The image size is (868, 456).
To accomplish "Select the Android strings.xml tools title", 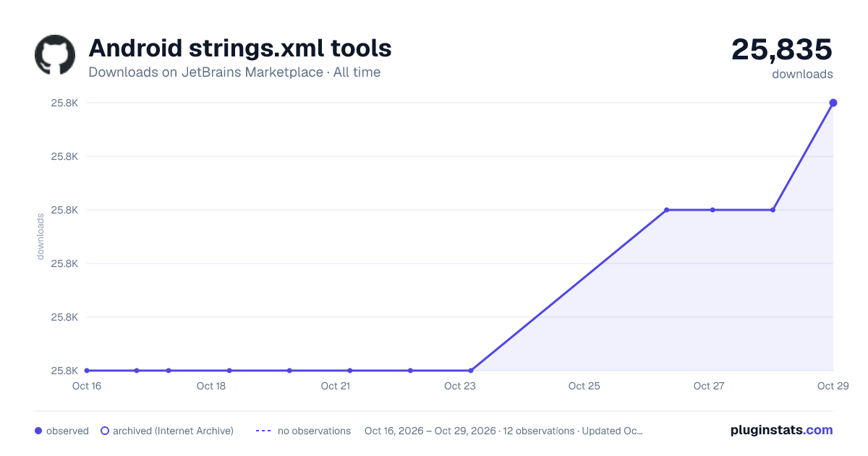I will [240, 48].
